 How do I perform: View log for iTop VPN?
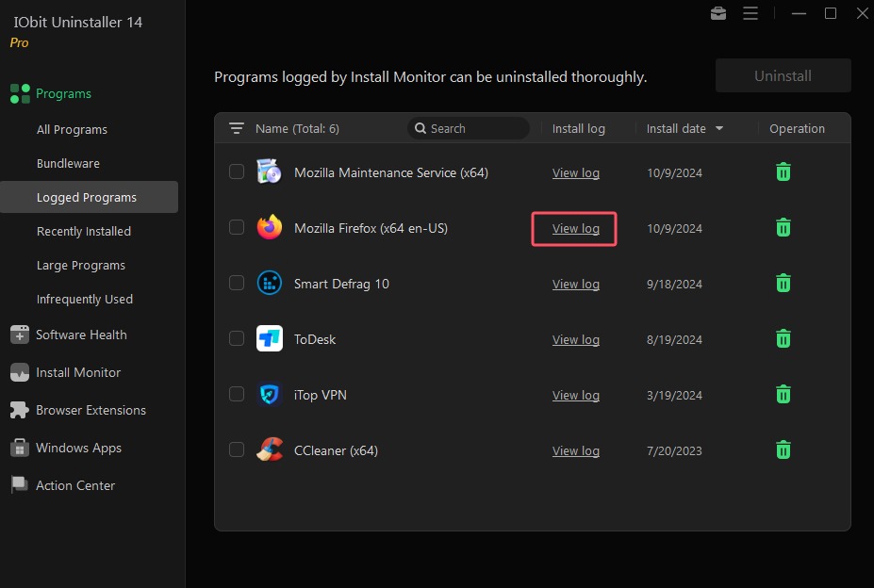tap(576, 395)
